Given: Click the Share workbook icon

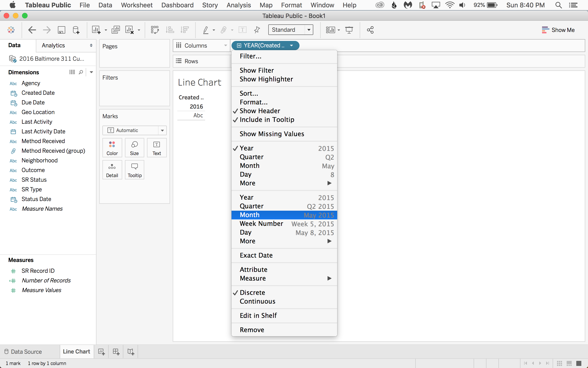Looking at the screenshot, I should [370, 30].
